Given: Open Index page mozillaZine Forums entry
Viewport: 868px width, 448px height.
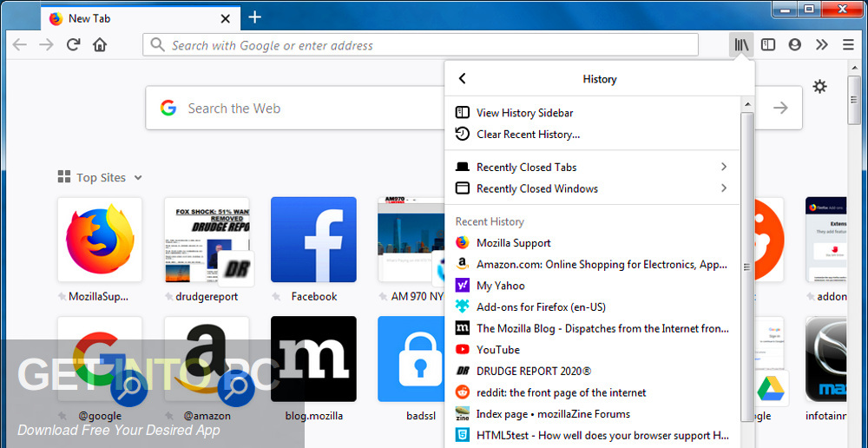Looking at the screenshot, I should point(592,413).
